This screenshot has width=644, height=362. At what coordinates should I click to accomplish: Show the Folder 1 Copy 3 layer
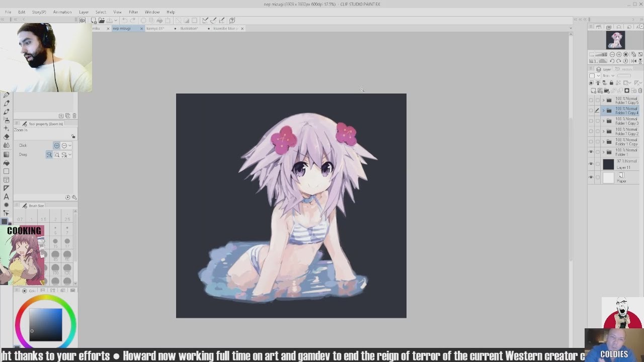click(591, 121)
